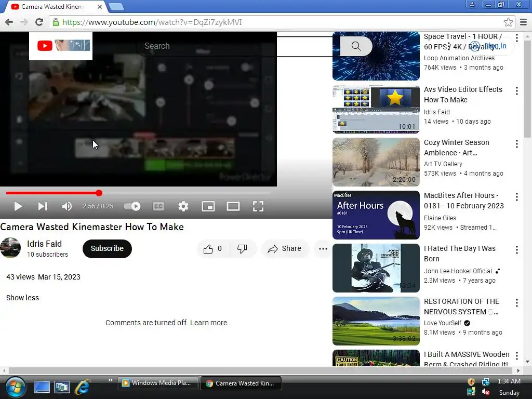The width and height of the screenshot is (532, 399).
Task: Open Restoration of the Nervous System title
Action: click(461, 307)
